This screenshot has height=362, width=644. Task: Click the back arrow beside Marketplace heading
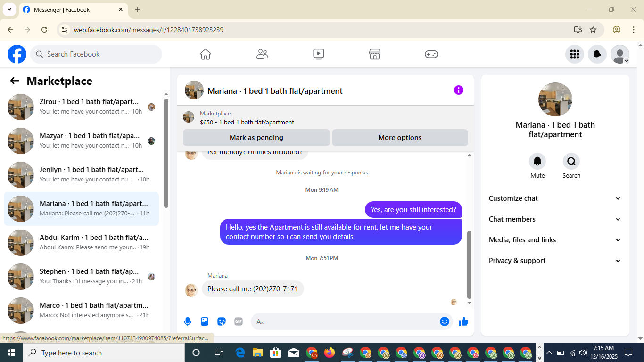(x=15, y=81)
